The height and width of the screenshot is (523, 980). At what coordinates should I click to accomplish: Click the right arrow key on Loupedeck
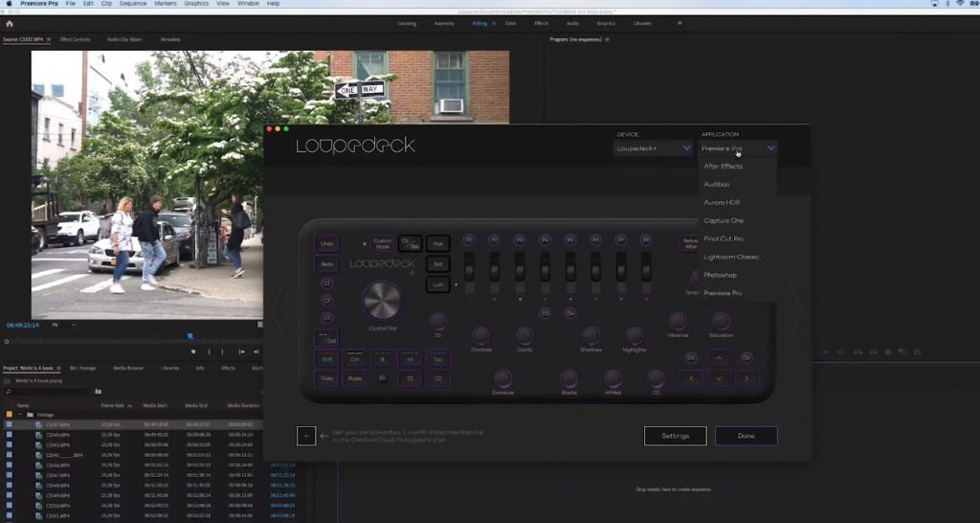pos(746,378)
